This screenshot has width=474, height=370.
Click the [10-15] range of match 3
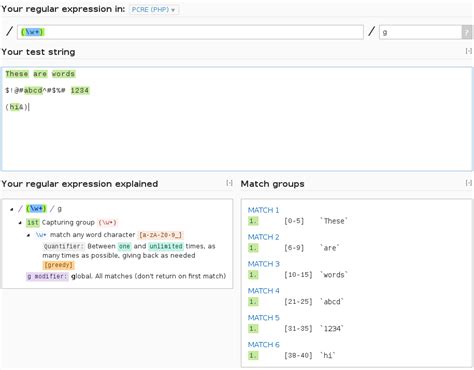[x=298, y=275]
